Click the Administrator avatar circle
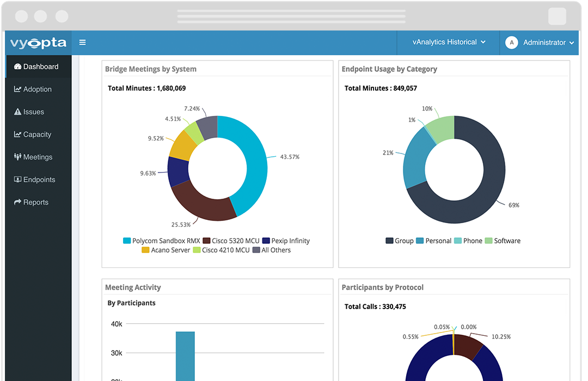The width and height of the screenshot is (588, 381). 511,42
